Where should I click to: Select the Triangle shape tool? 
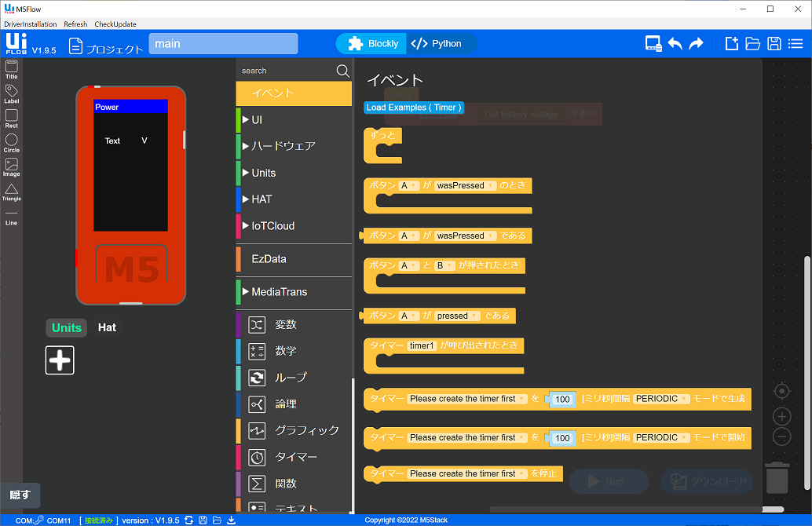pyautogui.click(x=12, y=192)
